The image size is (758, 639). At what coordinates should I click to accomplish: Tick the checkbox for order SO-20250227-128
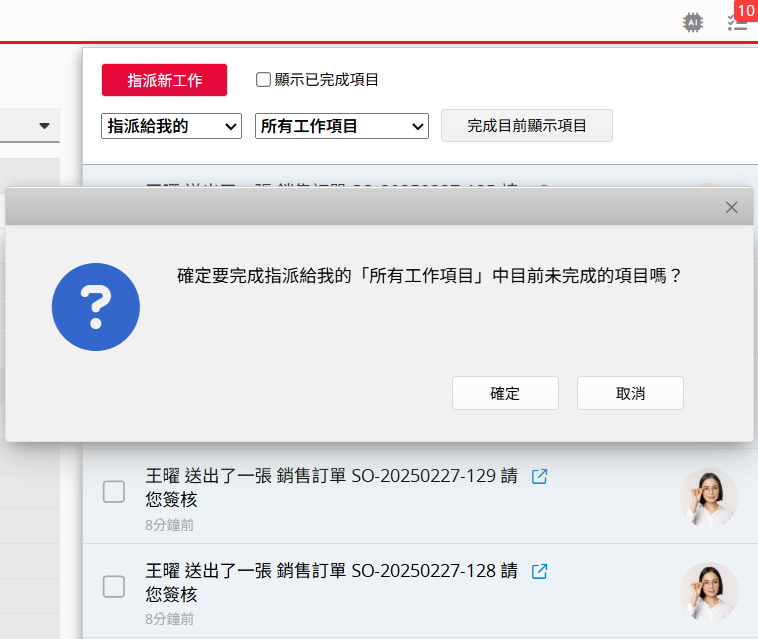[115, 586]
